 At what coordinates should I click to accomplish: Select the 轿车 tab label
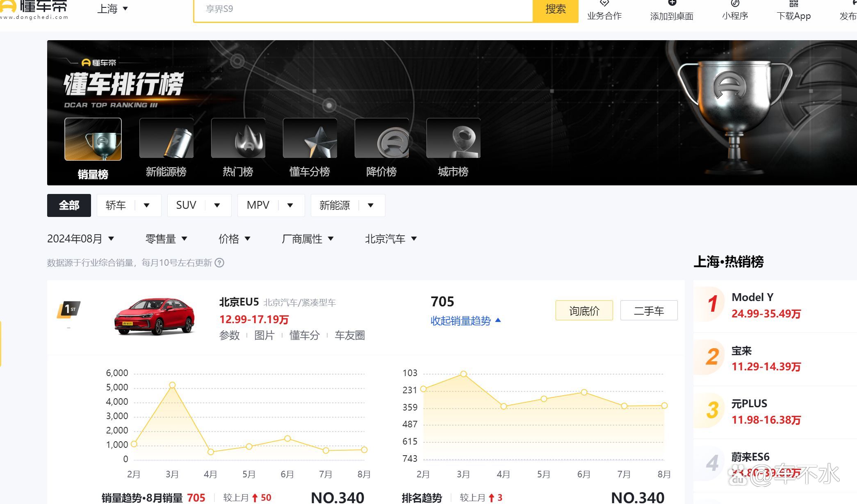[x=116, y=205]
